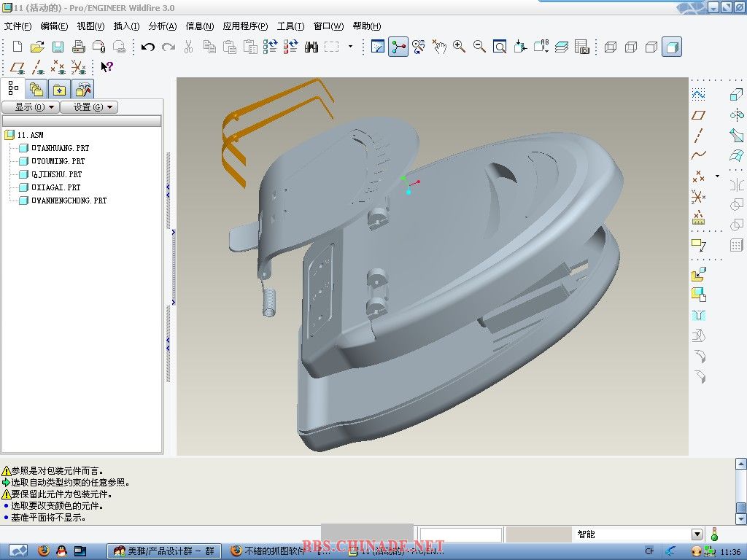This screenshot has width=747, height=560.
Task: Select TANHUANG.PRT in the model tree
Action: pos(60,148)
